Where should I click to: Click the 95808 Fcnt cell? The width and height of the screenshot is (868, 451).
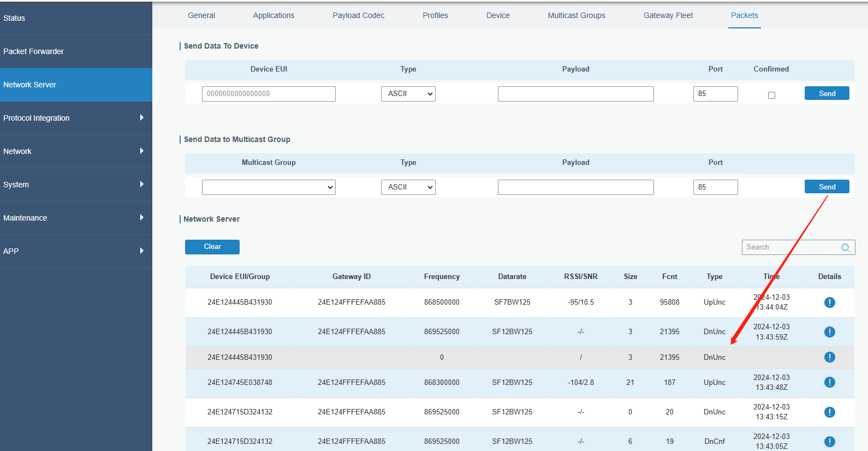coord(670,302)
